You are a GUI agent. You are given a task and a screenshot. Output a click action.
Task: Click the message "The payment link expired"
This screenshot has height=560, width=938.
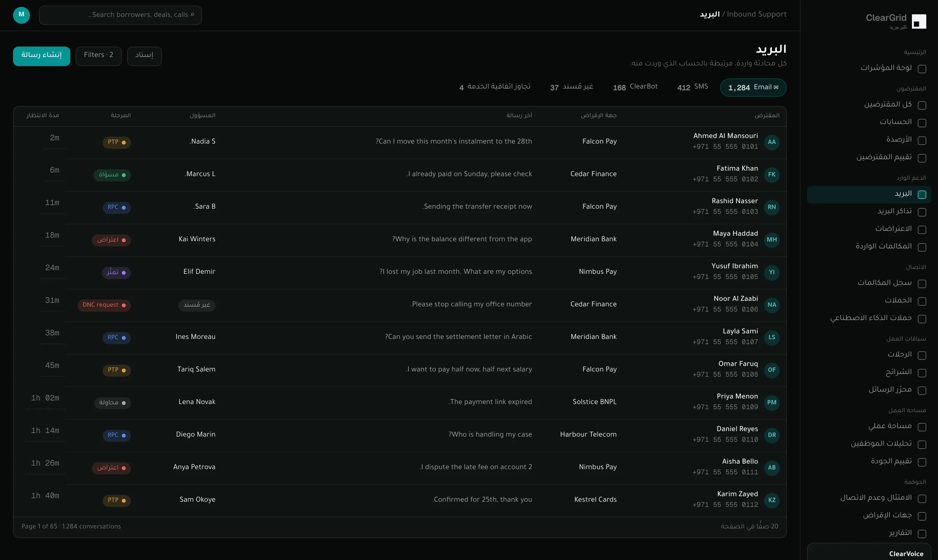pyautogui.click(x=490, y=402)
